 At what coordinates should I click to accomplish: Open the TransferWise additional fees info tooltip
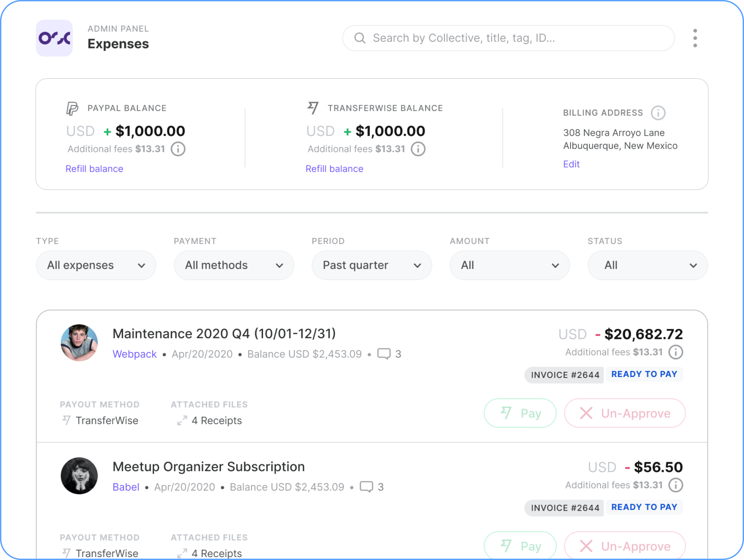tap(418, 149)
